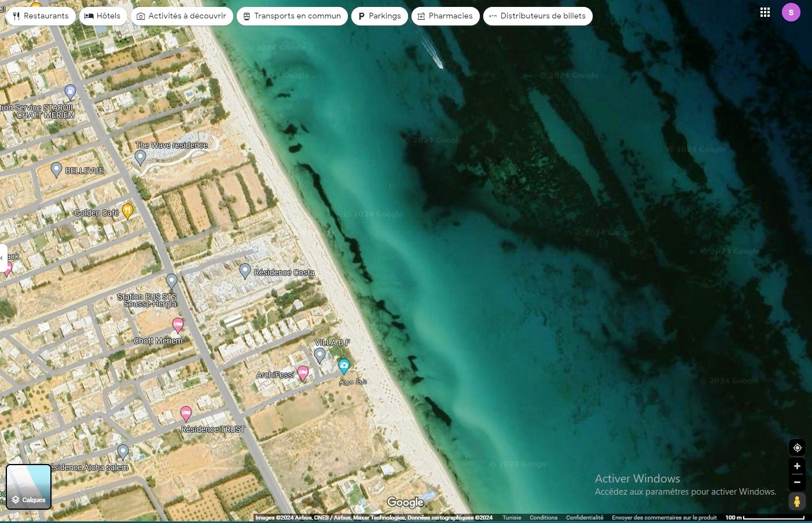
Task: Filter map by Restaurants
Action: (x=41, y=16)
